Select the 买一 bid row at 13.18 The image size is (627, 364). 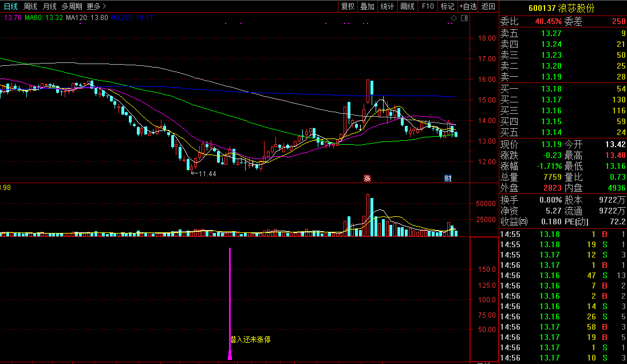pyautogui.click(x=563, y=89)
